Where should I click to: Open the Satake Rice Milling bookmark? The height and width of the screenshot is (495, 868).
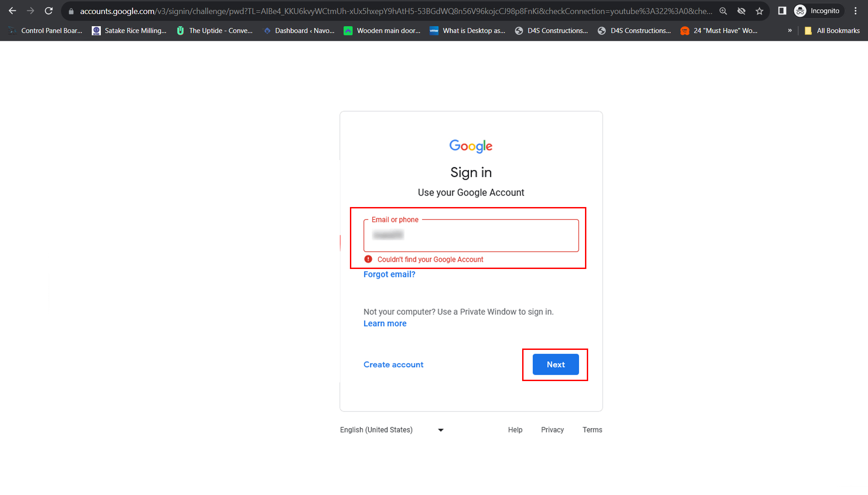129,31
